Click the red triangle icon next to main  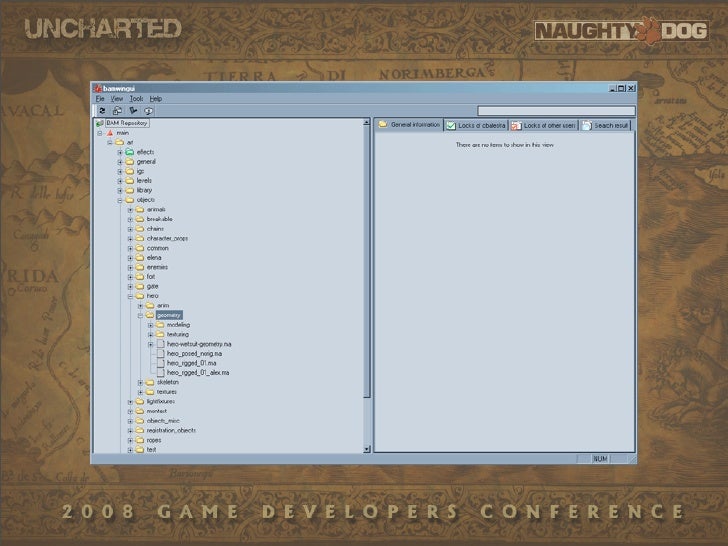(x=110, y=133)
